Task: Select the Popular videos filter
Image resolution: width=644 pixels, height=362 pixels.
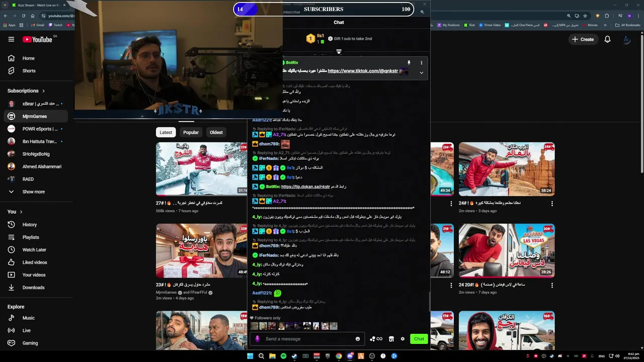Action: coord(191,132)
